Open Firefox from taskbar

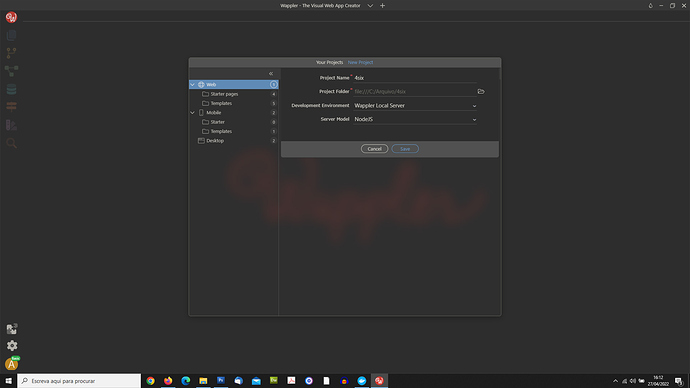tap(168, 381)
